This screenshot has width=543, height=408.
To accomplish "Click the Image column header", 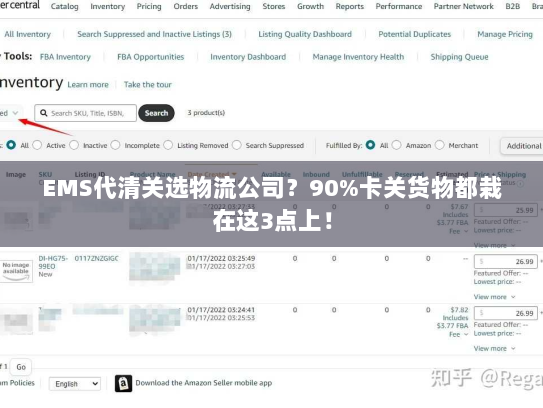I will 16,175.
